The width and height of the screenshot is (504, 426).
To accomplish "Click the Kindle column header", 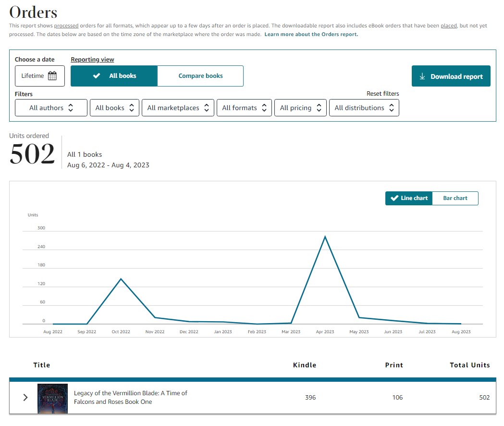I will pyautogui.click(x=305, y=365).
